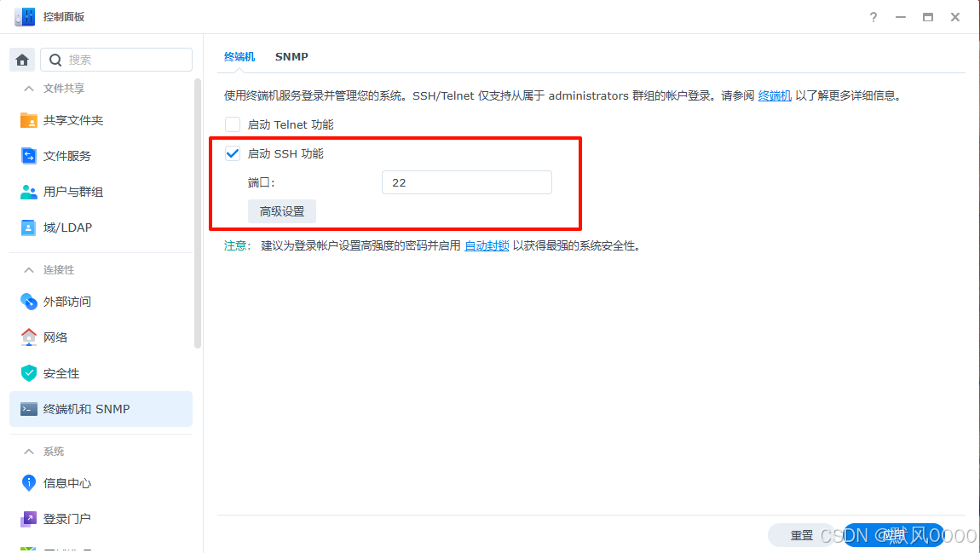
Task: Go to 外部访问 settings
Action: (68, 301)
